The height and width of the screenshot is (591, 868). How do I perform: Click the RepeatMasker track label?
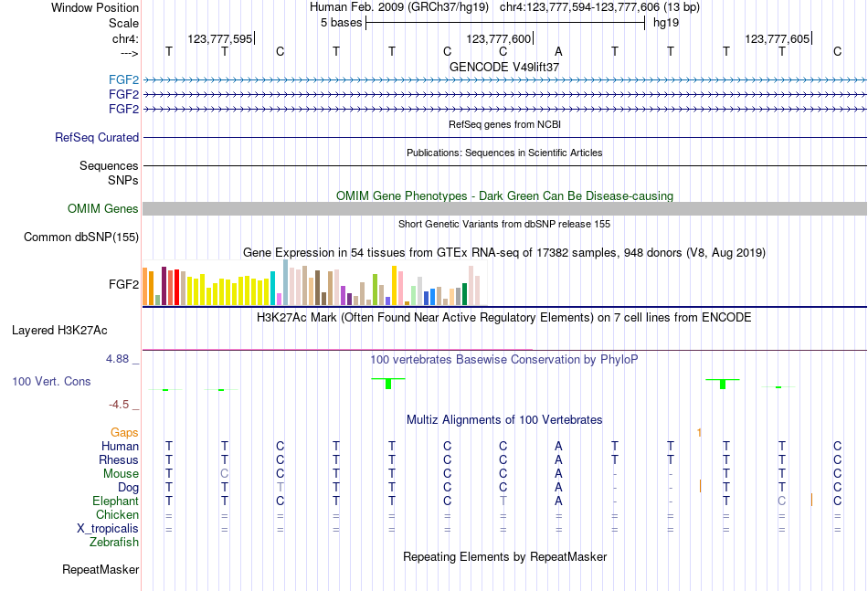(101, 569)
